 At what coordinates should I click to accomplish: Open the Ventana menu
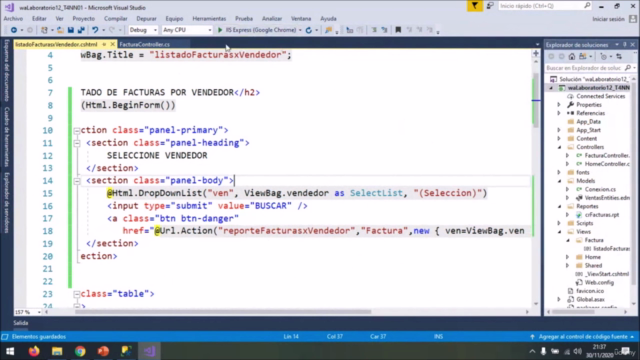[x=301, y=19]
